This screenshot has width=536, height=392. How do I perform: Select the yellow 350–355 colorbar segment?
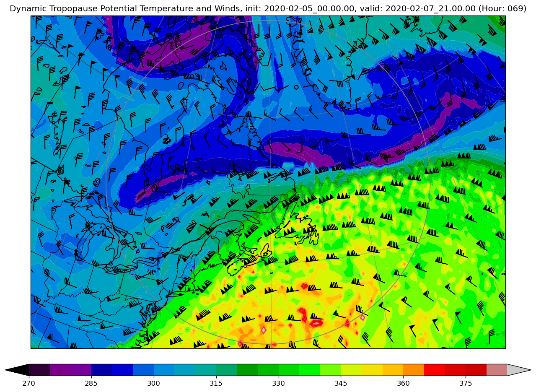tap(372, 370)
